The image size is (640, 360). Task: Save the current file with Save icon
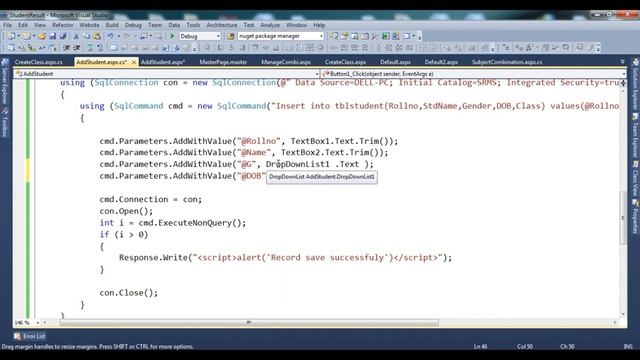(x=53, y=36)
